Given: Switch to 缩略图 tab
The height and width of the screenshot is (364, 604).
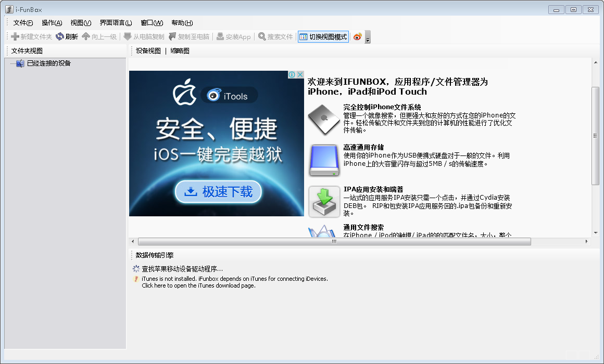Looking at the screenshot, I should pyautogui.click(x=180, y=51).
